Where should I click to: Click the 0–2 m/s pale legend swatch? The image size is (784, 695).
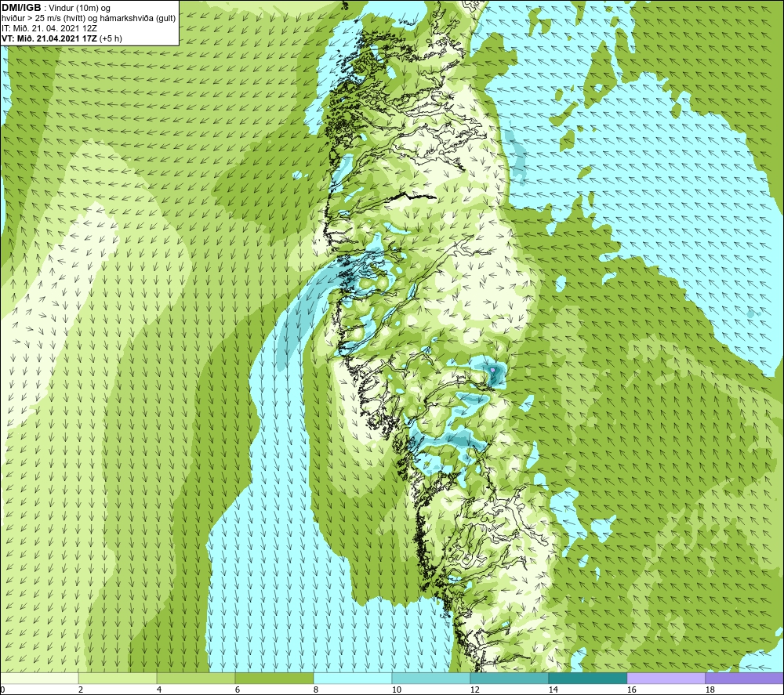(x=39, y=678)
